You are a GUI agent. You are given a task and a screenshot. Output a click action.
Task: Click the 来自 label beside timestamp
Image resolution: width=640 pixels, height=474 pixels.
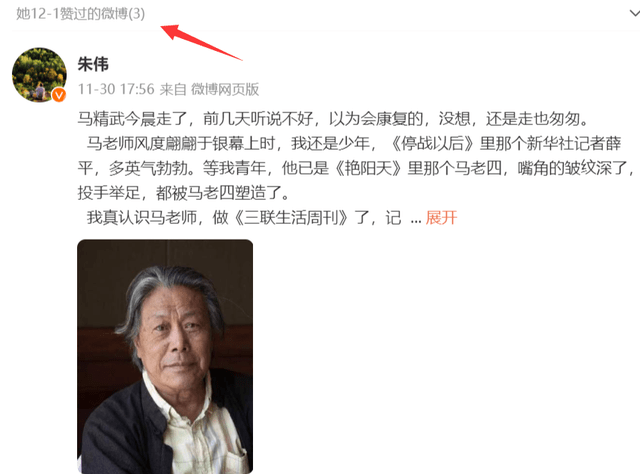point(173,89)
